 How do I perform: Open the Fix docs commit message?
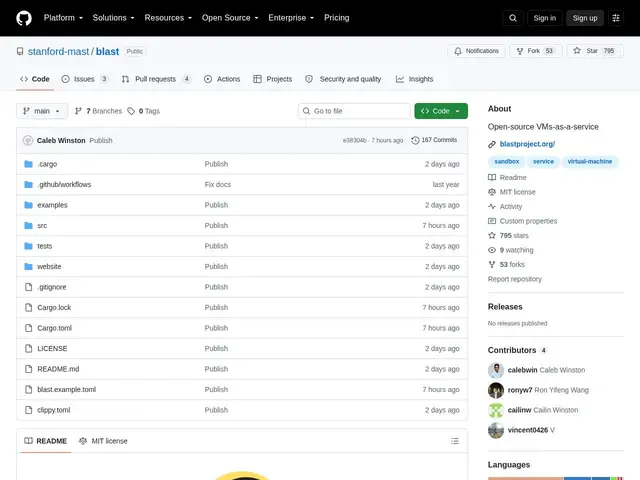click(x=218, y=184)
